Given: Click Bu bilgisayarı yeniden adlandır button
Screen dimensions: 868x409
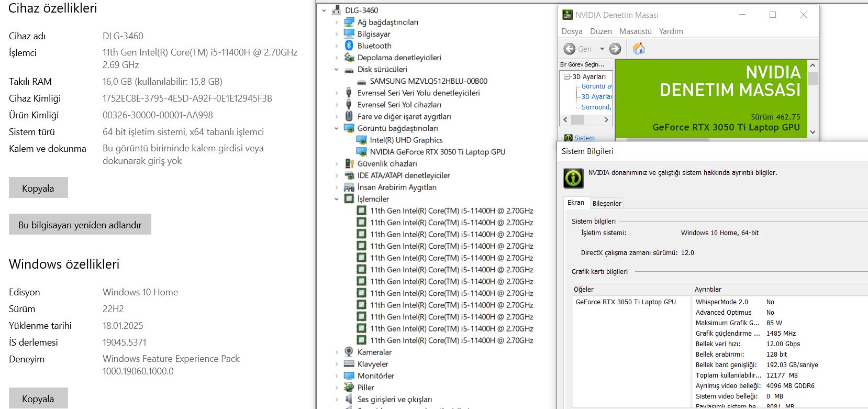Looking at the screenshot, I should pos(80,225).
